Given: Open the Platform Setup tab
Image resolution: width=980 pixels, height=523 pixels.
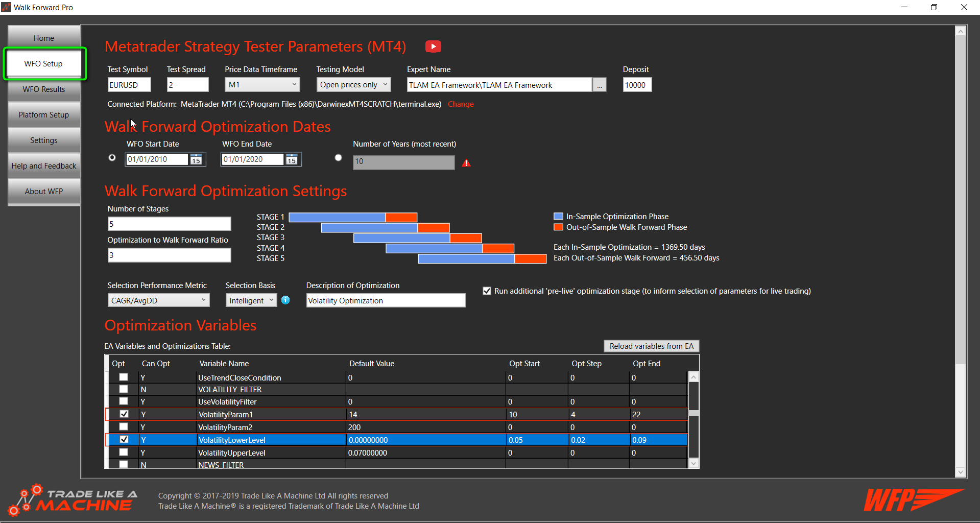Looking at the screenshot, I should [x=44, y=115].
